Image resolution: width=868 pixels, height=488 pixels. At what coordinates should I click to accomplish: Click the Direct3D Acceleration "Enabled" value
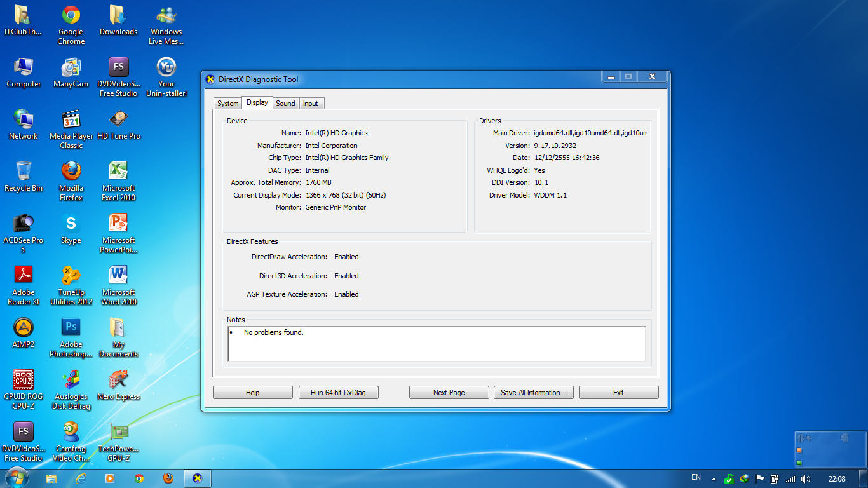(346, 276)
